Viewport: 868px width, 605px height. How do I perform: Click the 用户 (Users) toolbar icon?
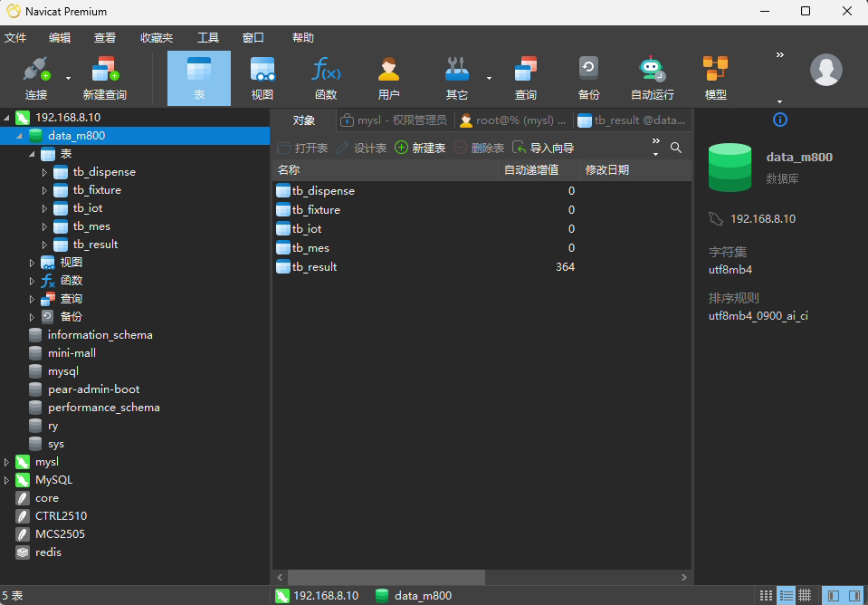(x=386, y=77)
